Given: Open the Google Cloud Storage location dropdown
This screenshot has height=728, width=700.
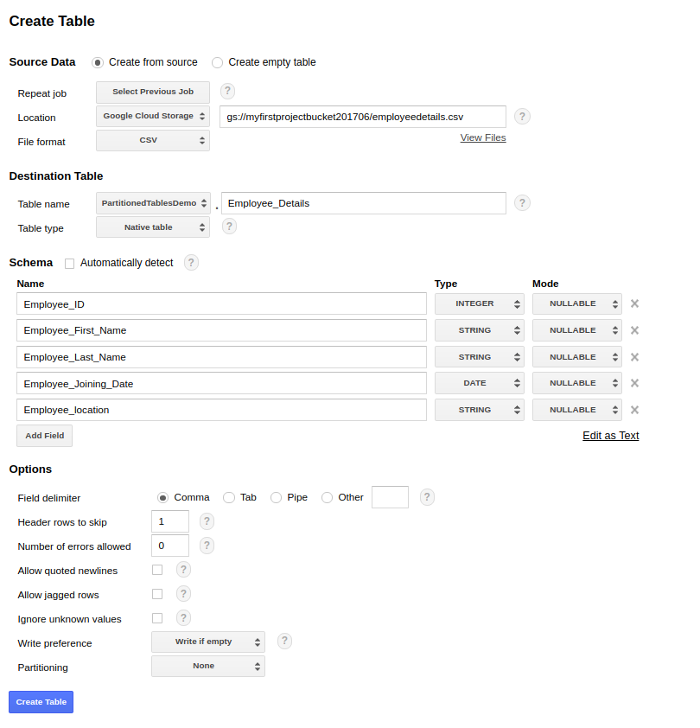Looking at the screenshot, I should coord(153,117).
